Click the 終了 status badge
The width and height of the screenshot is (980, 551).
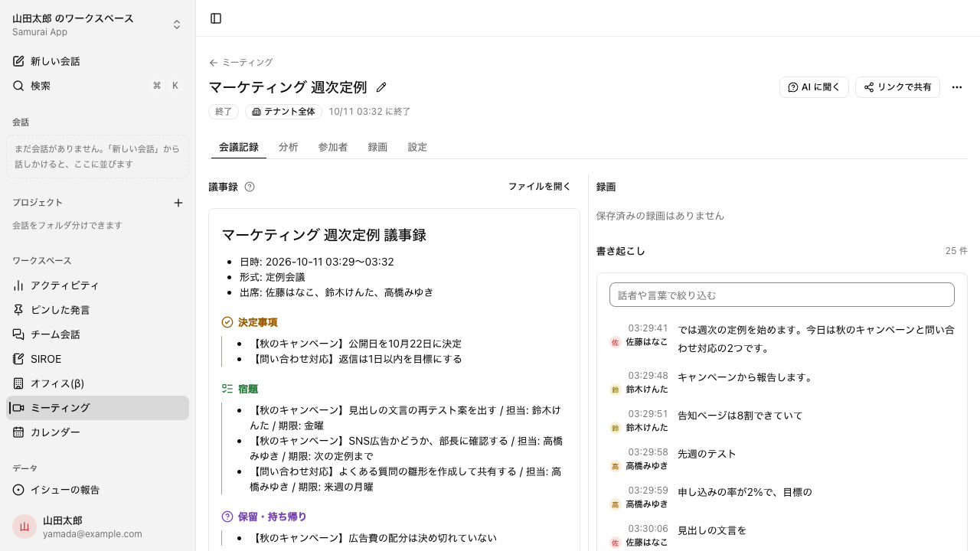(224, 112)
